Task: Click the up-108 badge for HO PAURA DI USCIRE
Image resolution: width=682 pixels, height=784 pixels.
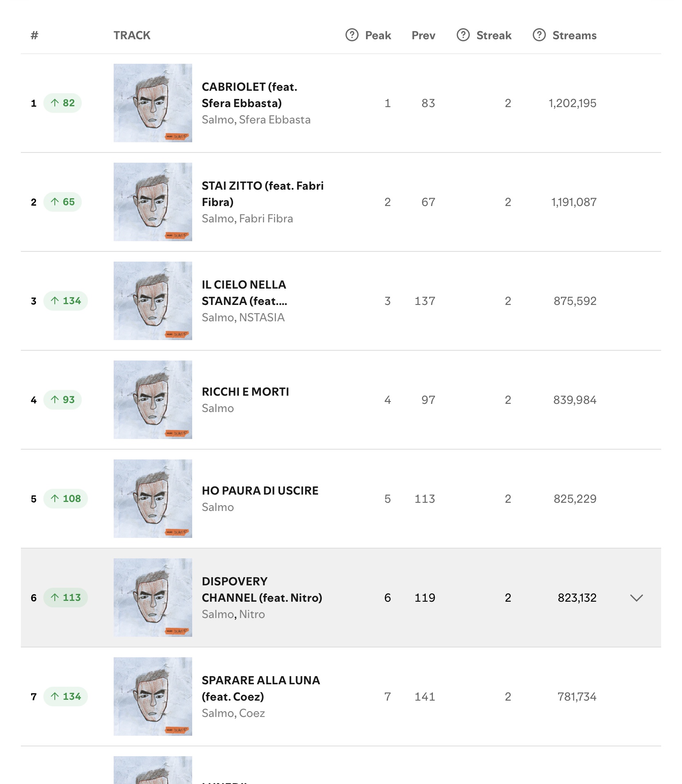Action: pos(66,499)
